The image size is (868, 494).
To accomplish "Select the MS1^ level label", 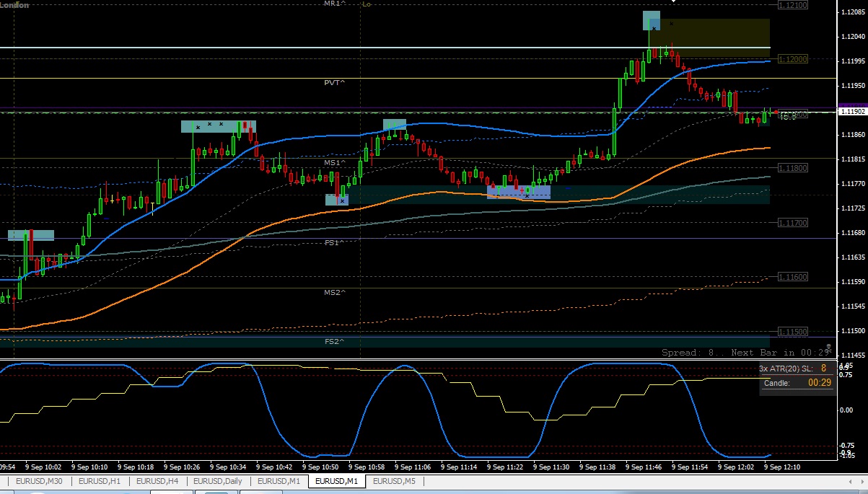I will pyautogui.click(x=335, y=163).
